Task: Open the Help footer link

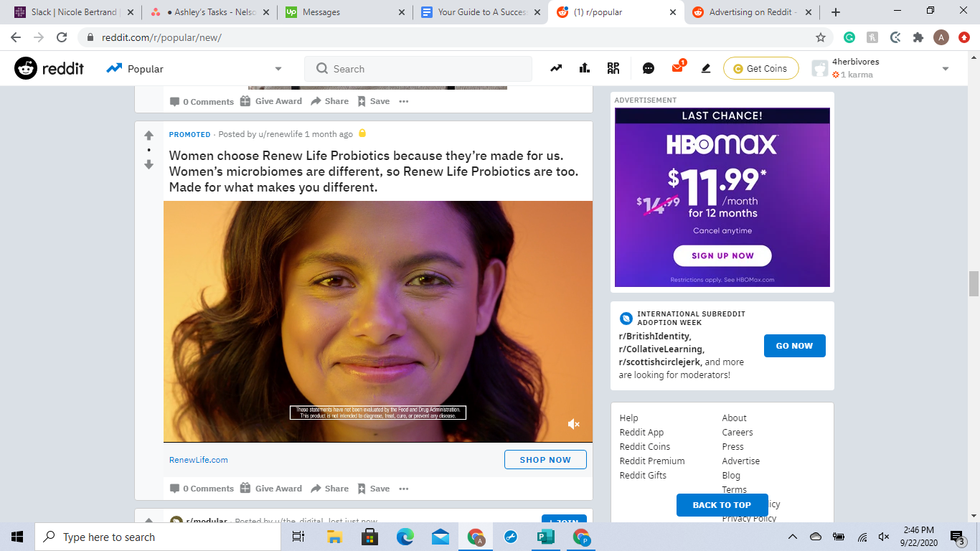Action: [x=628, y=418]
